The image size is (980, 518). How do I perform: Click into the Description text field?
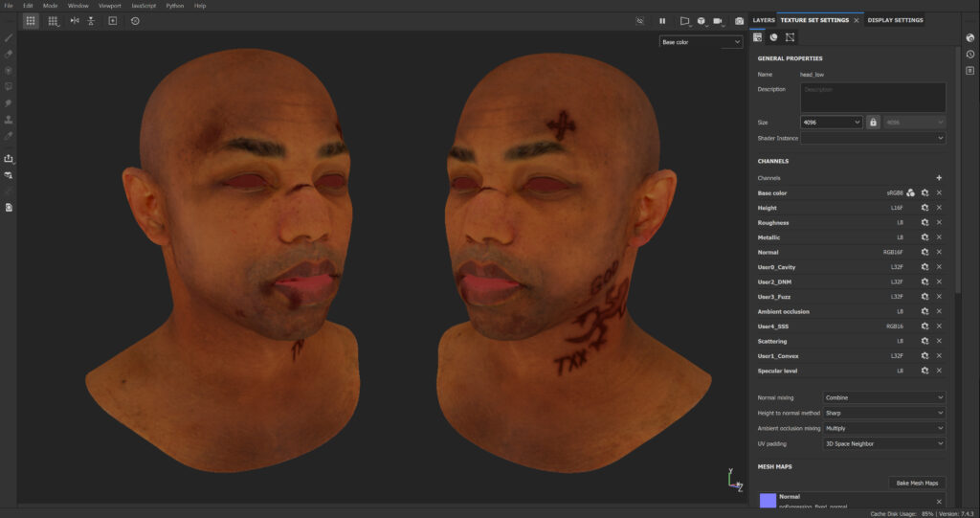click(x=873, y=98)
